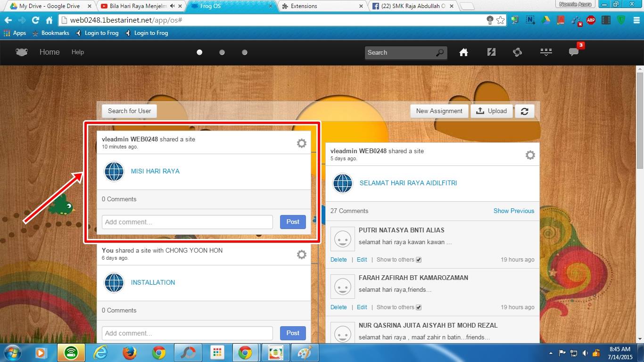Screen dimensions: 644x362
Task: Expand earlier comments with Show Previous
Action: coord(514,211)
